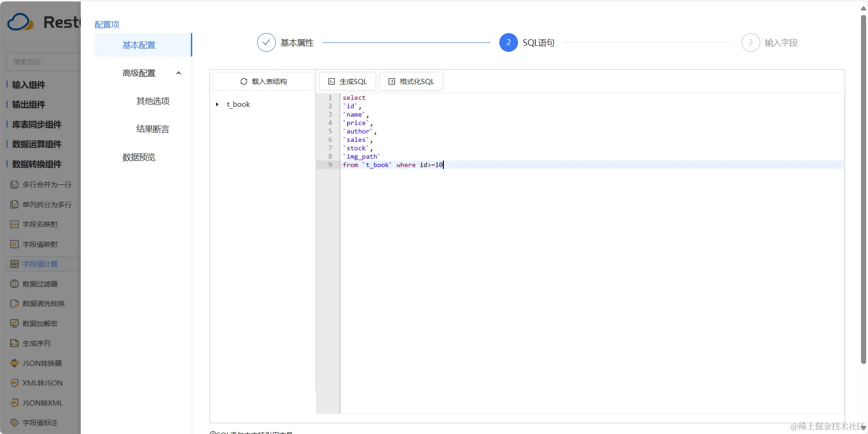Collapse the 数据转换组件 category
The height and width of the screenshot is (434, 868).
(37, 164)
